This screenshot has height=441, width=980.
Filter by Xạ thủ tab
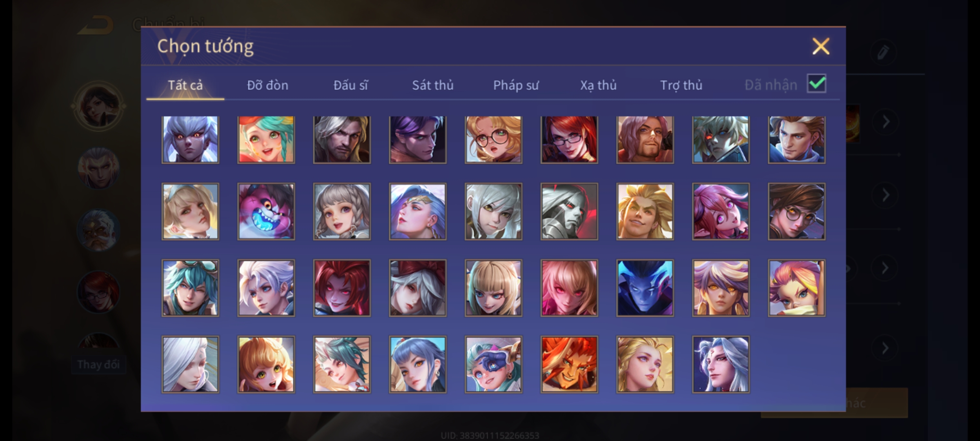pyautogui.click(x=598, y=85)
